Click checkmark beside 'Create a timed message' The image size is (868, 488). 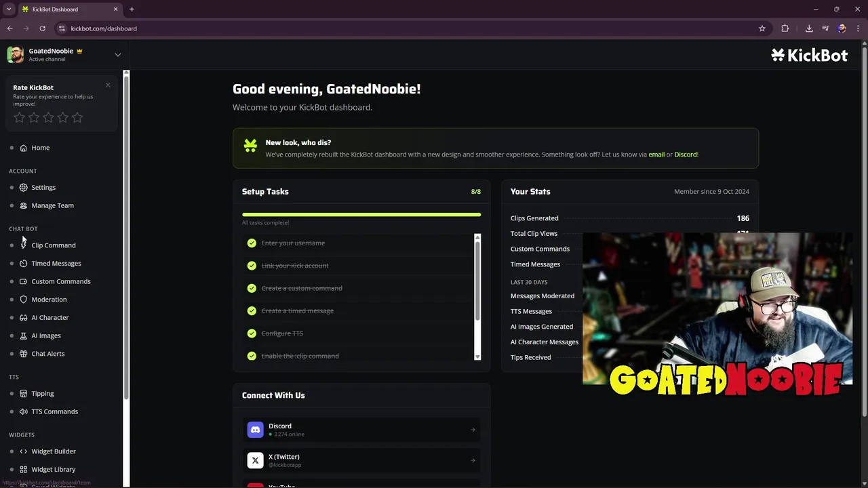click(x=252, y=311)
